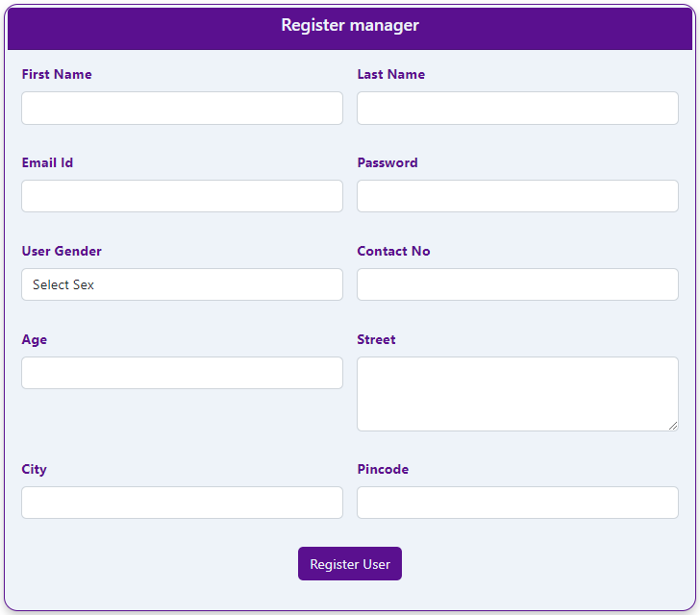Click inside the Street text area

[x=517, y=394]
